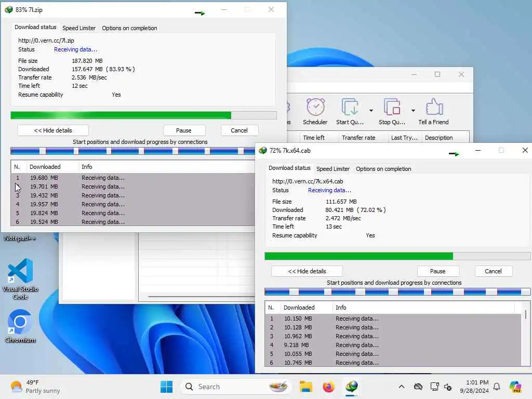Click the 7l.zip connections progress strip
The width and height of the screenshot is (532, 399).
(x=132, y=151)
